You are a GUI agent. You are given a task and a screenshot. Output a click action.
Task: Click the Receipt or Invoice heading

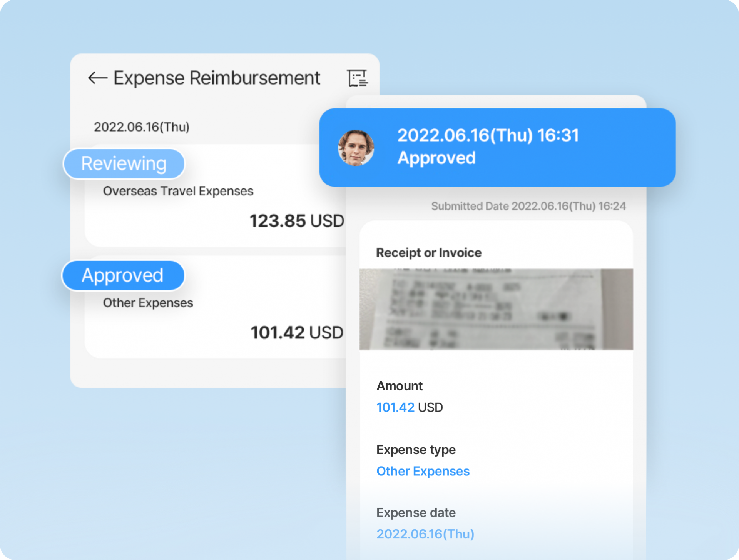[428, 253]
